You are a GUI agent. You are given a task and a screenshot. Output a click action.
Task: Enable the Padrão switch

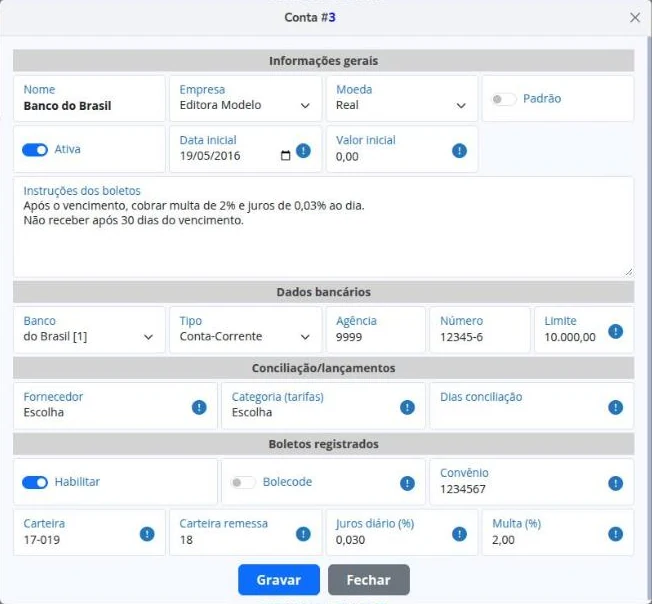pos(504,99)
